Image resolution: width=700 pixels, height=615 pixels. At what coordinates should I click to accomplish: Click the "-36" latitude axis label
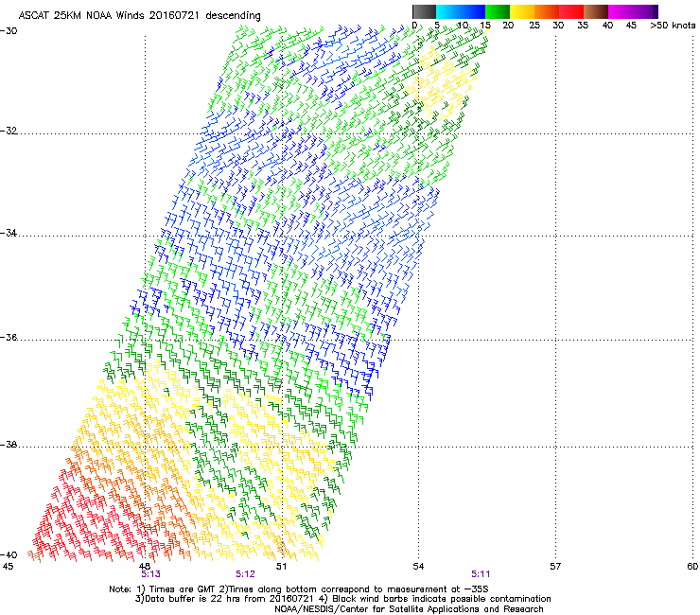coord(9,337)
